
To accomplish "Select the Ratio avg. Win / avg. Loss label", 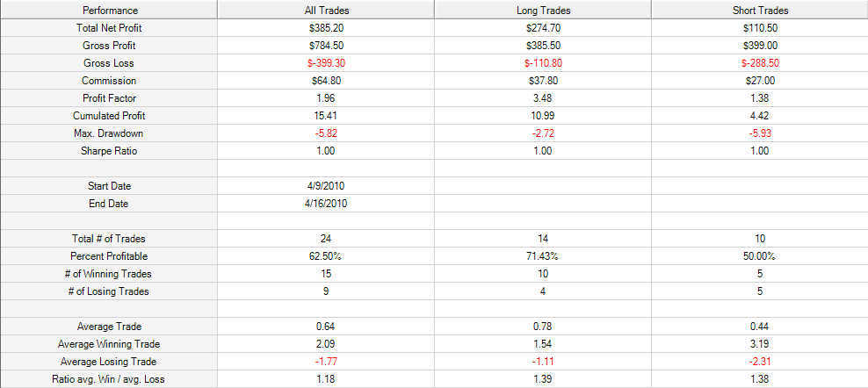I will (x=109, y=380).
